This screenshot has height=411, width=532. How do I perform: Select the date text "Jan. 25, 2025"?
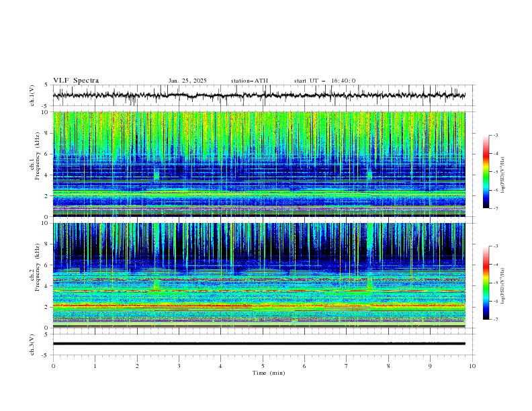click(x=187, y=81)
